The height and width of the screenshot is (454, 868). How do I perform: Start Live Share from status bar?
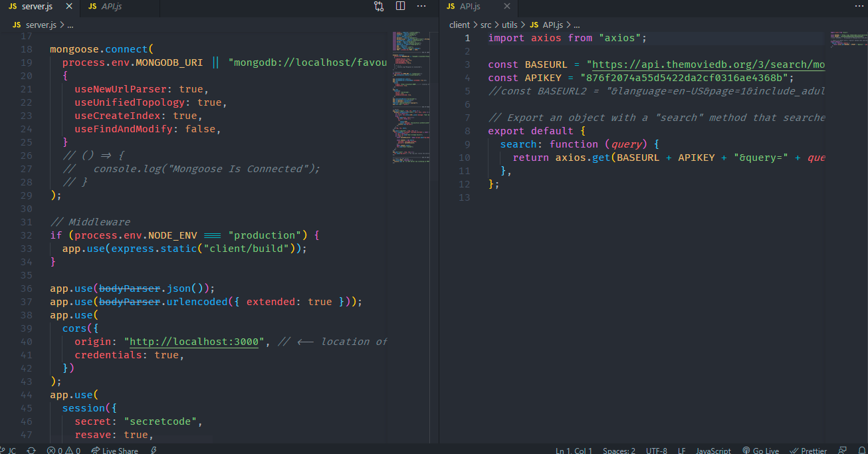click(115, 450)
